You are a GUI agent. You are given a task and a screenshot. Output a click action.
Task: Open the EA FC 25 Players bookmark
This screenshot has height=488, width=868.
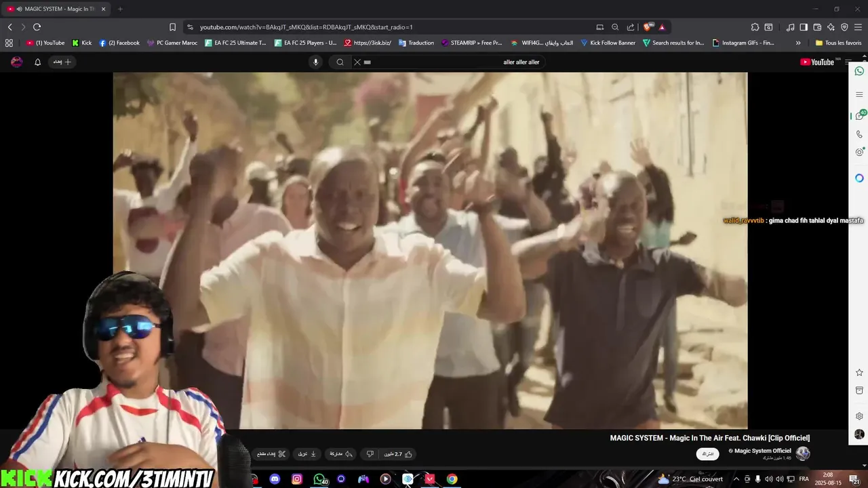point(305,43)
